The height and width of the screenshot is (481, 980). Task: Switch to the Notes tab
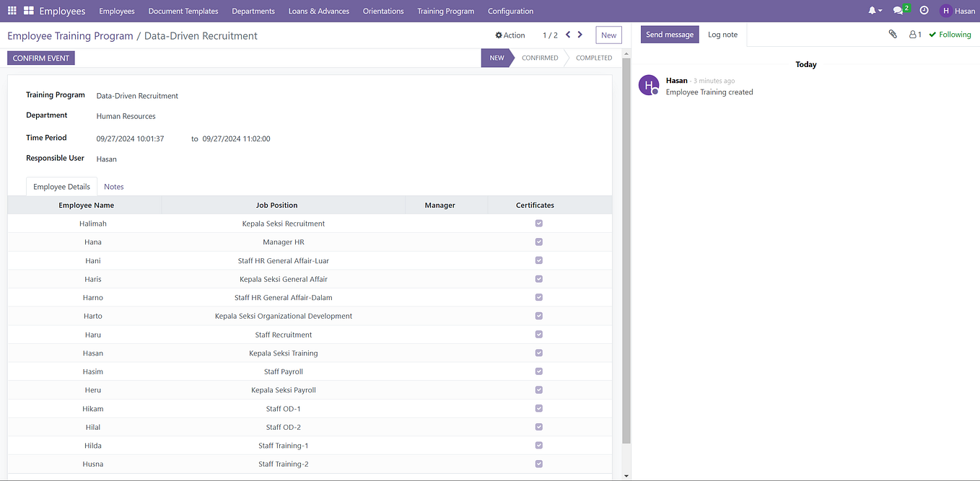tap(113, 186)
